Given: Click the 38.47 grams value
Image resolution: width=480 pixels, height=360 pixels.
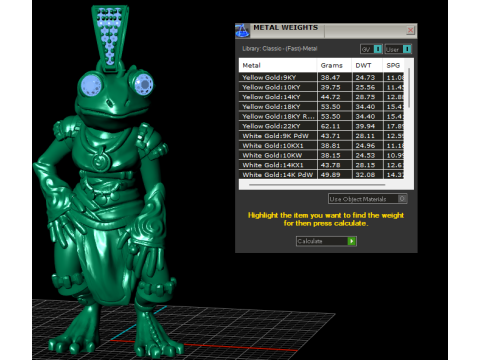Looking at the screenshot, I should coord(330,77).
